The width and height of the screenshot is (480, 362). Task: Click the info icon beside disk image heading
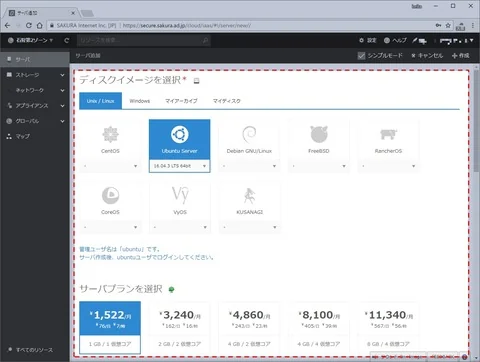coord(197,81)
